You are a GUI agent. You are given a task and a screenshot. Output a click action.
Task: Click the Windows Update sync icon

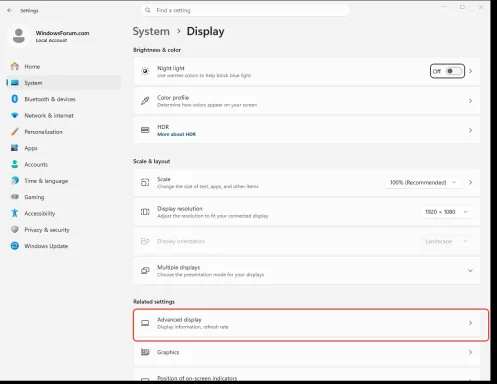point(15,246)
